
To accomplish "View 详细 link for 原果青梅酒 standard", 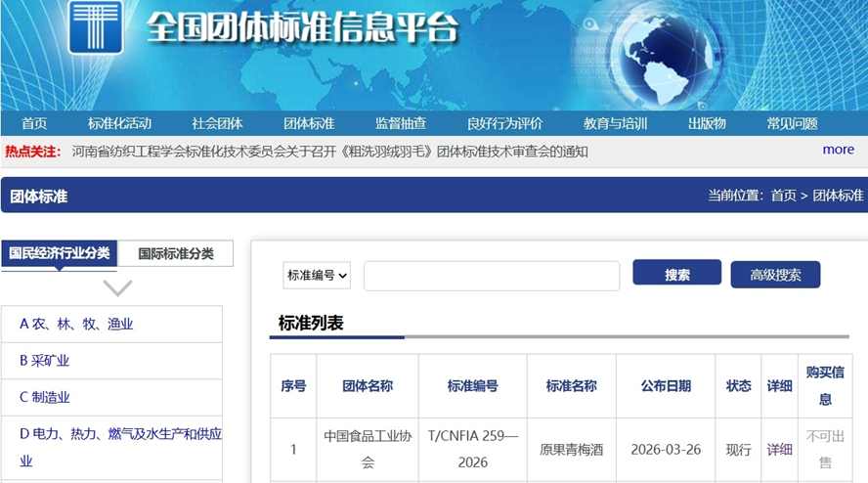I will tap(779, 450).
